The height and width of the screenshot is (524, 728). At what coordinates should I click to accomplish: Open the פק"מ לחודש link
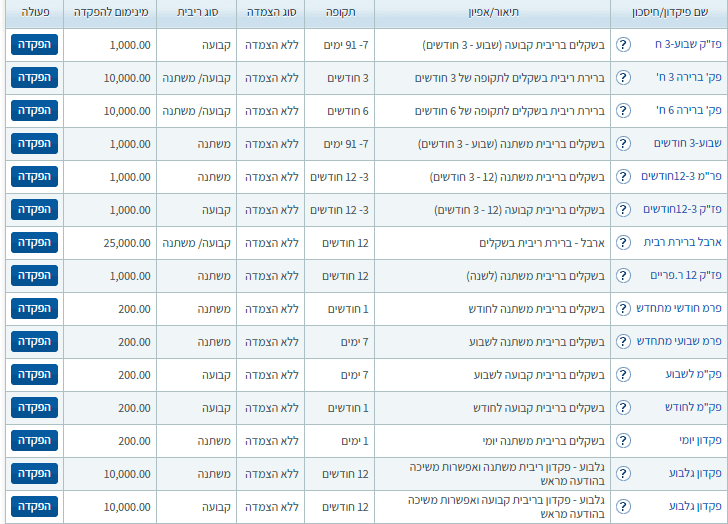[x=693, y=407]
